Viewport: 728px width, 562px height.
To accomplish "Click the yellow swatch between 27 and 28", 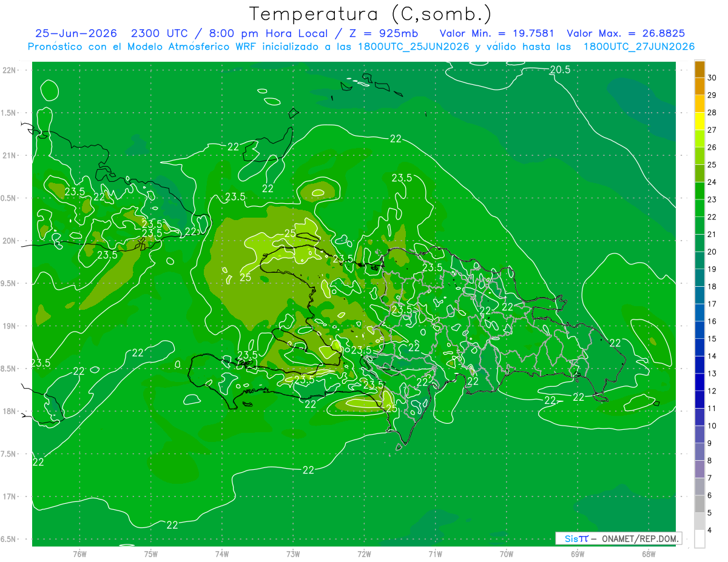I will click(699, 121).
